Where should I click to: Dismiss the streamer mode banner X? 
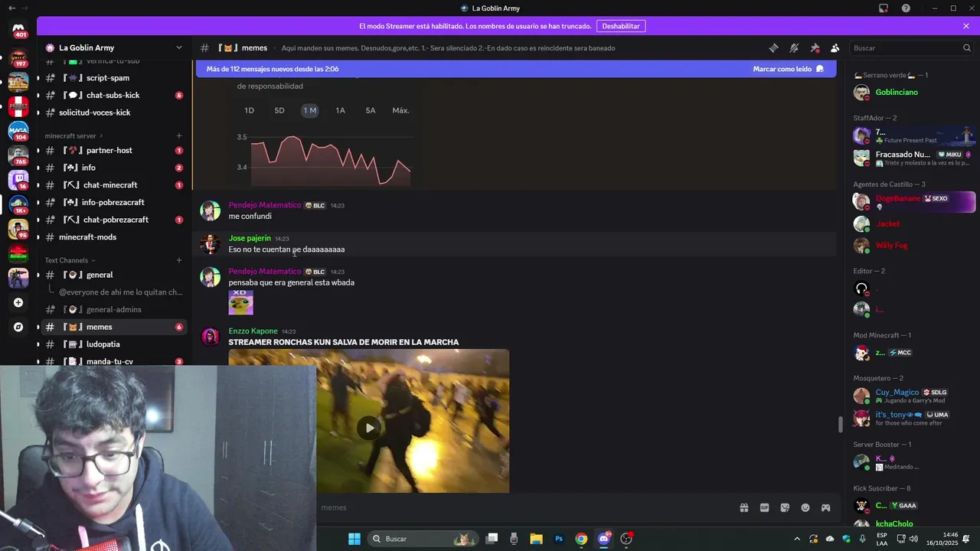(x=966, y=26)
